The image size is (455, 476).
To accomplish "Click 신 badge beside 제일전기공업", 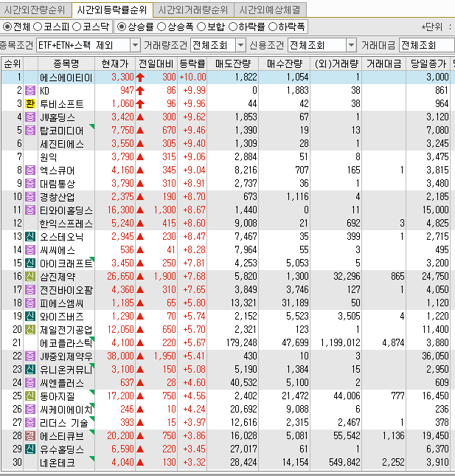I will pos(30,329).
